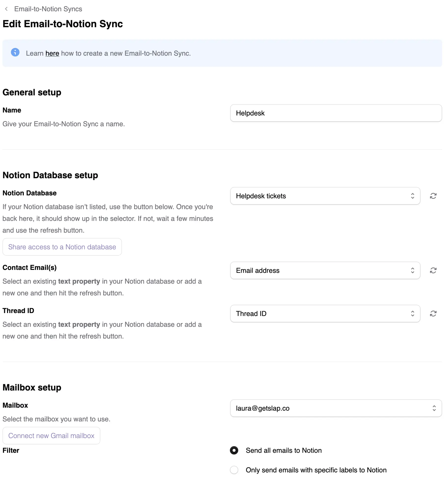This screenshot has height=479, width=448.
Task: Refresh the Thread ID property list
Action: click(x=433, y=314)
